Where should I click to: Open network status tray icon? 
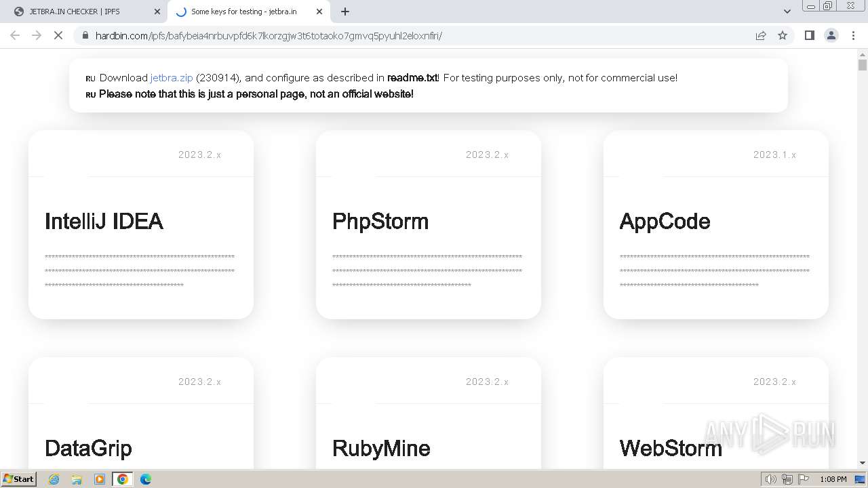click(x=787, y=479)
